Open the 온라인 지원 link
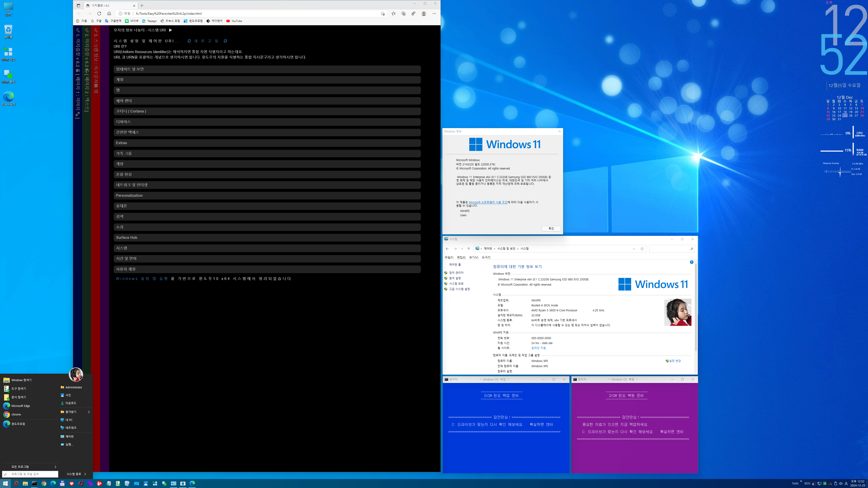Screen dimensions: 868x488 (538, 348)
